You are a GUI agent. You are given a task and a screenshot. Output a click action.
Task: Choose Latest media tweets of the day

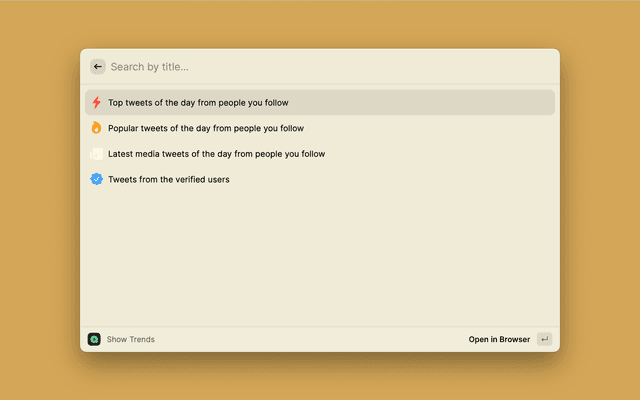pos(216,154)
